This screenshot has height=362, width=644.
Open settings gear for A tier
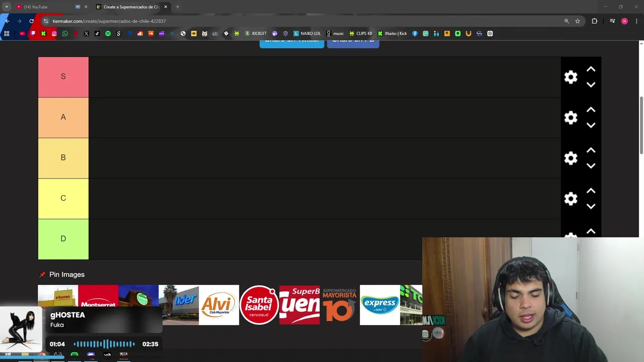pyautogui.click(x=571, y=118)
